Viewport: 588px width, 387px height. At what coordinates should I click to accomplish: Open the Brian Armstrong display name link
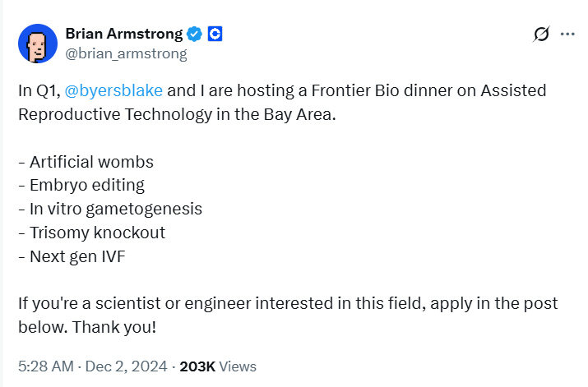click(x=123, y=35)
